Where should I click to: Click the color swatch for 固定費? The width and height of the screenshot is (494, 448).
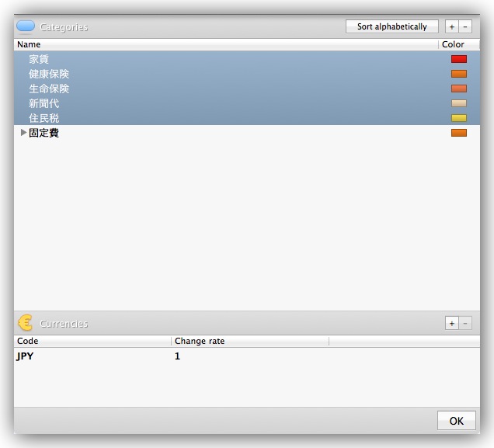coord(458,133)
